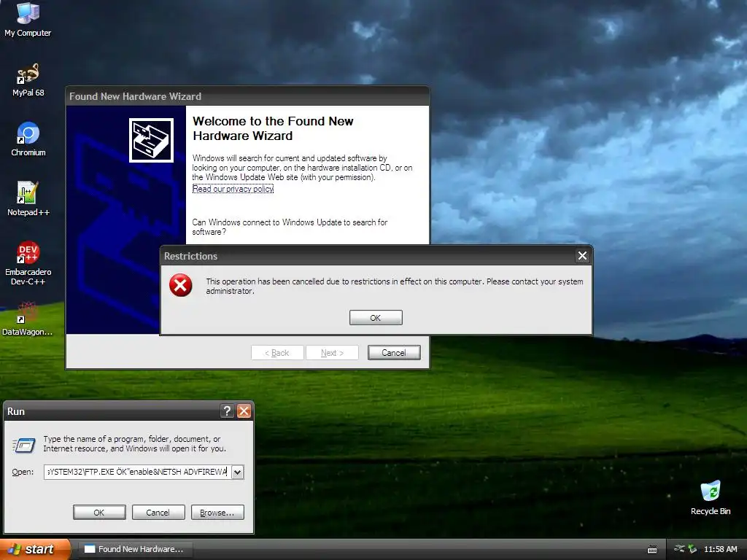Screen dimensions: 747x560
Task: Select the MyPal 68 desktop shortcut
Action: point(28,79)
